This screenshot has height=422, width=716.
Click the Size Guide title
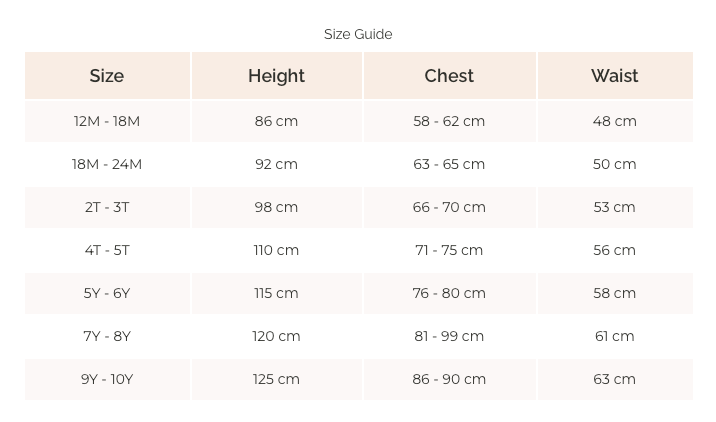click(x=358, y=34)
